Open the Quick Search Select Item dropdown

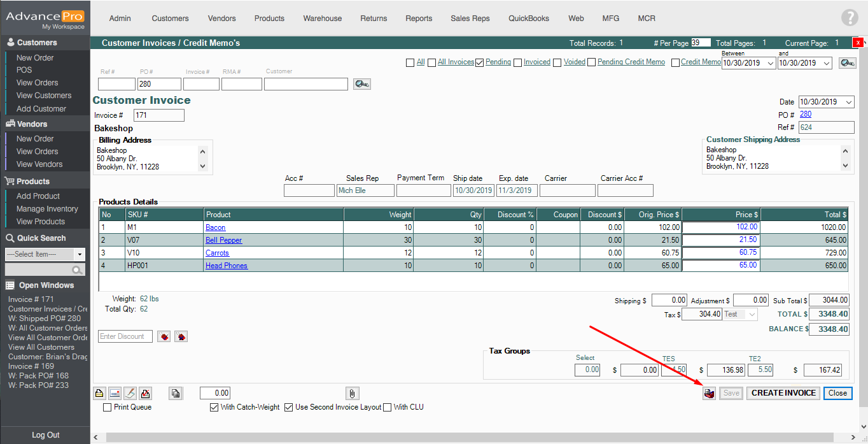[80, 254]
